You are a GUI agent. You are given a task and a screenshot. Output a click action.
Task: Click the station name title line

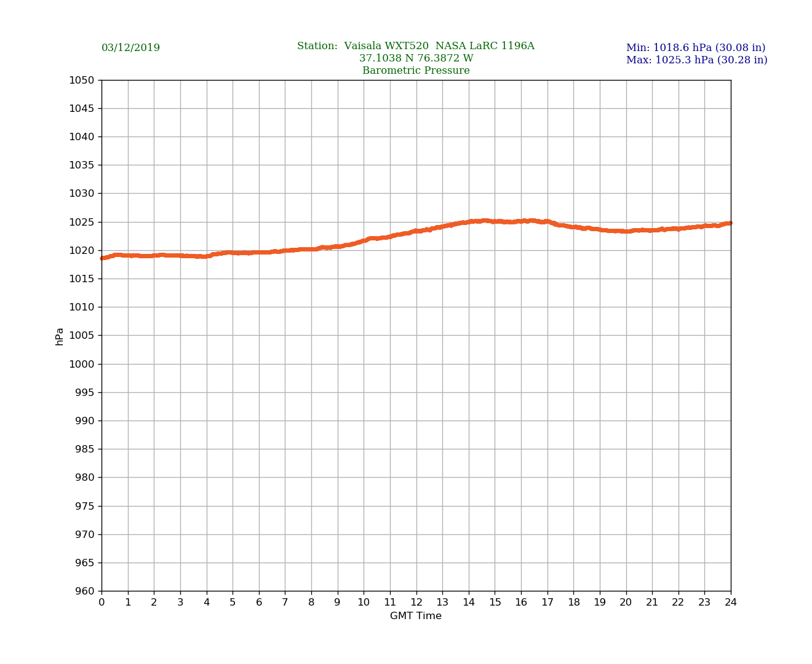pyautogui.click(x=415, y=46)
